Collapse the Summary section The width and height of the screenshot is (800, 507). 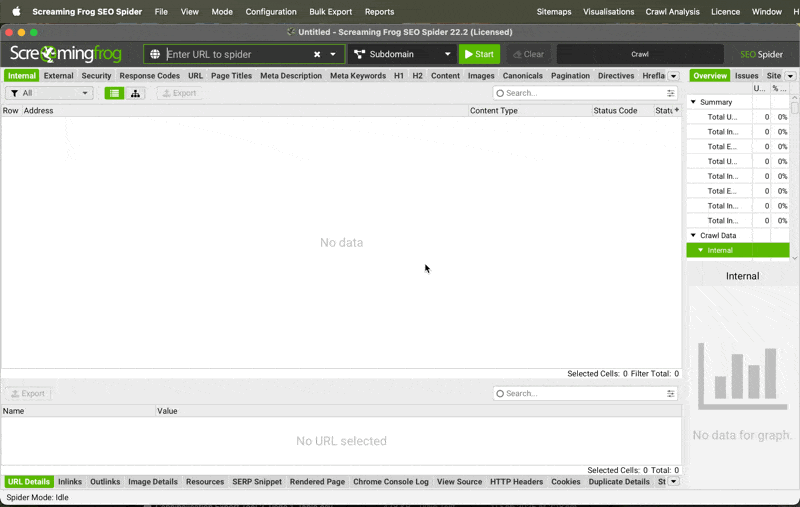pos(693,102)
